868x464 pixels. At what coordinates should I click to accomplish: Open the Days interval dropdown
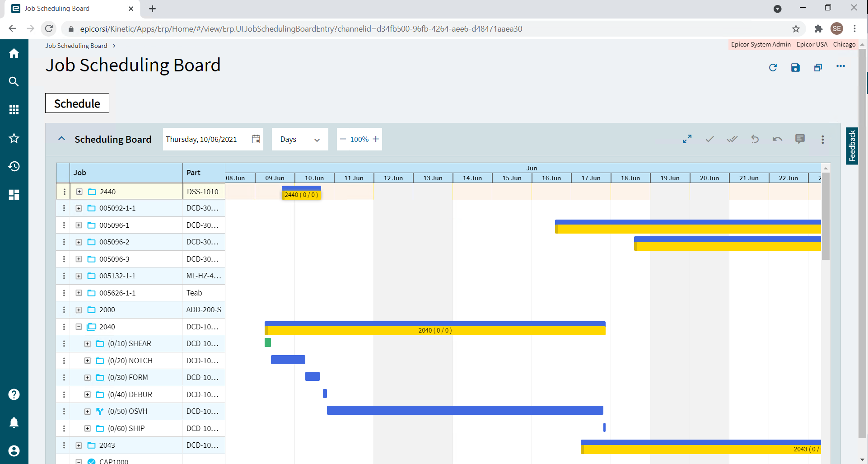click(x=316, y=139)
